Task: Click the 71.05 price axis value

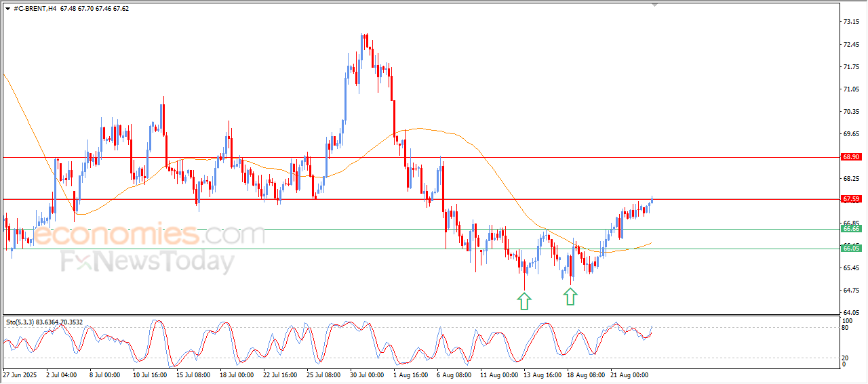Action: tap(851, 89)
